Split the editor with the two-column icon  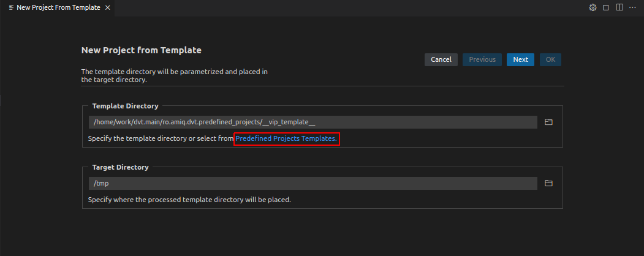[619, 8]
